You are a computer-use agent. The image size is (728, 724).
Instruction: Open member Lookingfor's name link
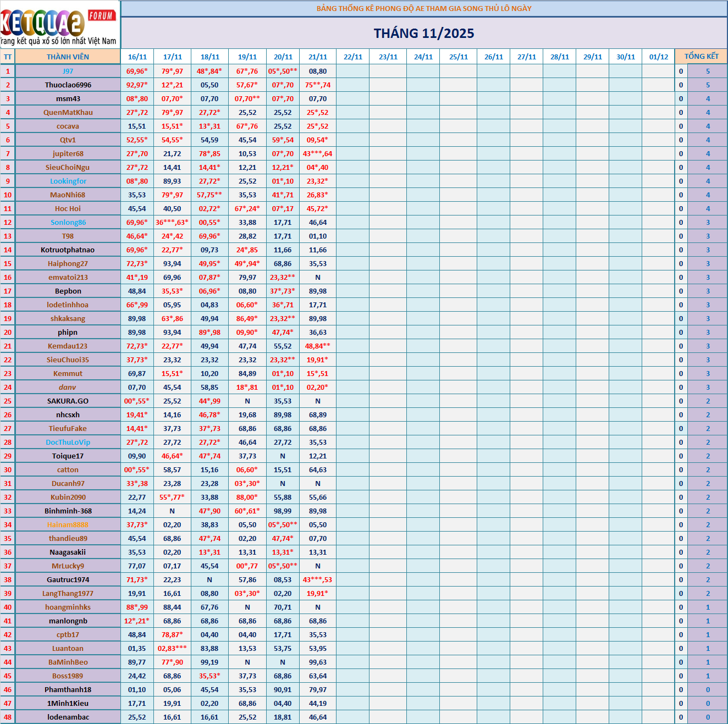coord(68,181)
